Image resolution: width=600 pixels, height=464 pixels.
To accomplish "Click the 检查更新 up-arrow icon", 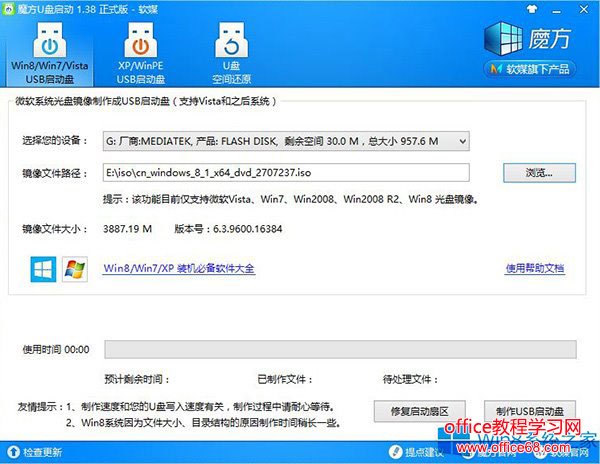I will 13,452.
